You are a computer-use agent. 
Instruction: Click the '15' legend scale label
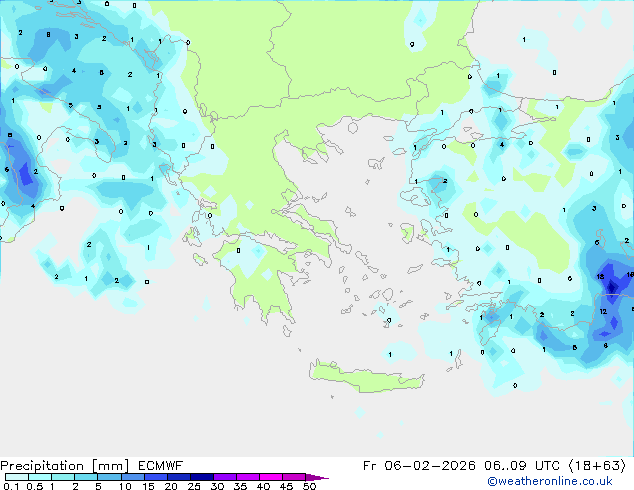point(148,486)
